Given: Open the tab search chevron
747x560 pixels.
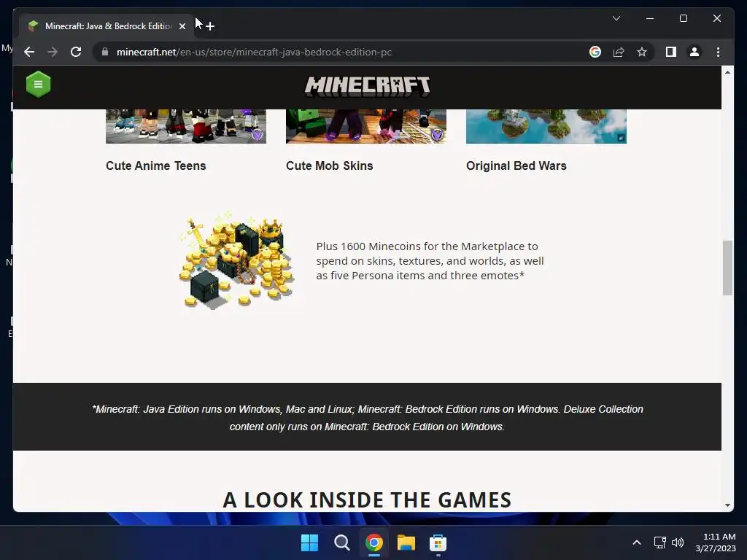Looking at the screenshot, I should pos(616,18).
